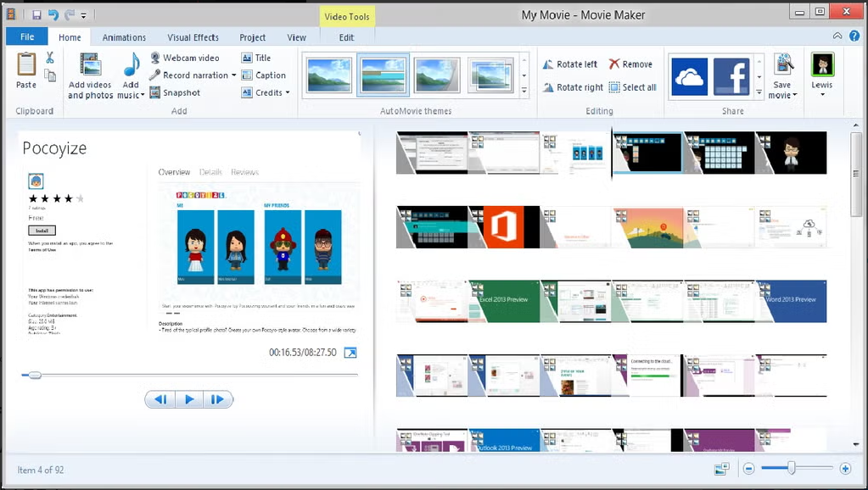The height and width of the screenshot is (490, 868).
Task: Redo the last undone action
Action: click(70, 15)
